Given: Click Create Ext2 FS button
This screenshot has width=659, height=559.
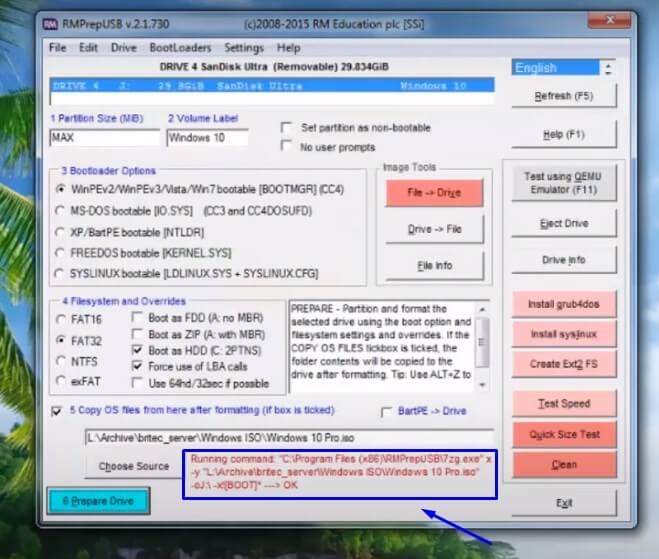Looking at the screenshot, I should (564, 364).
